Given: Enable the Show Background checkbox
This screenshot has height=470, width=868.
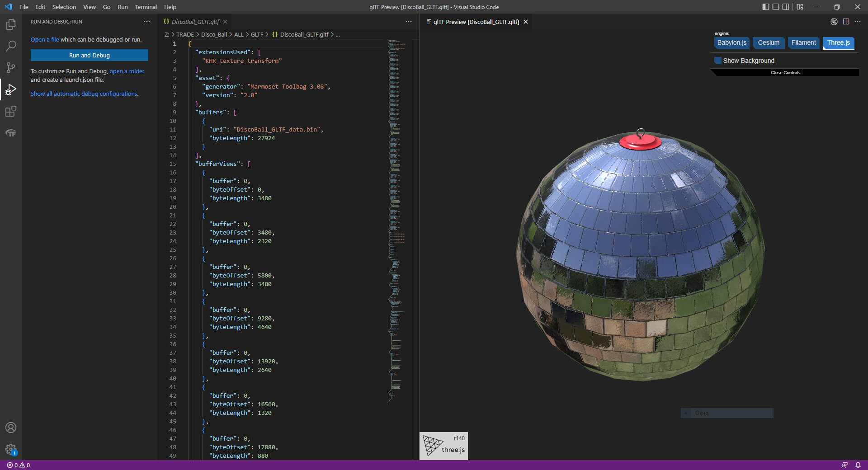Looking at the screenshot, I should point(718,61).
